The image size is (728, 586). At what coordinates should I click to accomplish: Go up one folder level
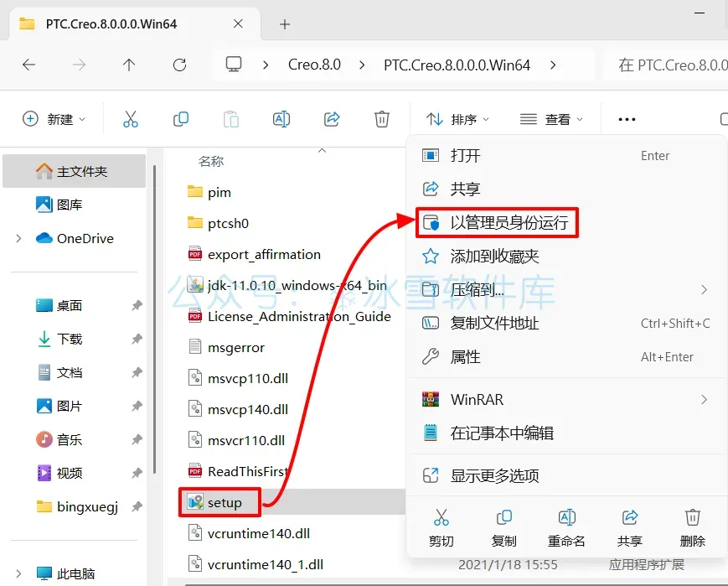(x=129, y=65)
